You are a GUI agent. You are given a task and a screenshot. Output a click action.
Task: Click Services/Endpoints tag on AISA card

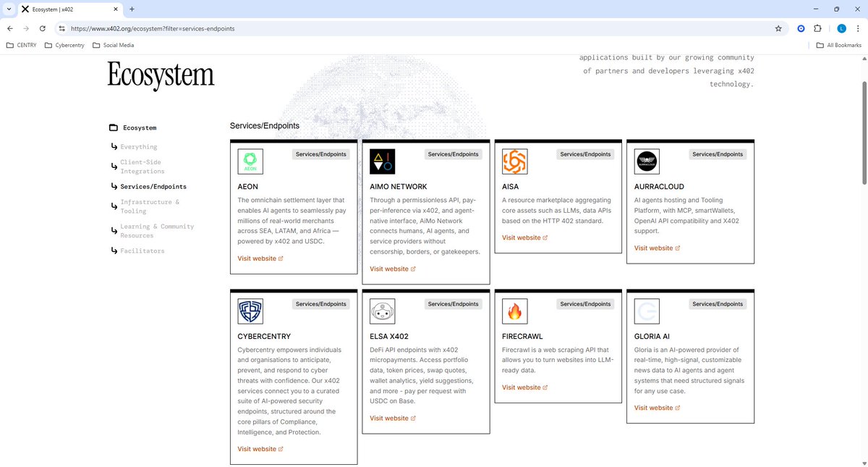[585, 154]
